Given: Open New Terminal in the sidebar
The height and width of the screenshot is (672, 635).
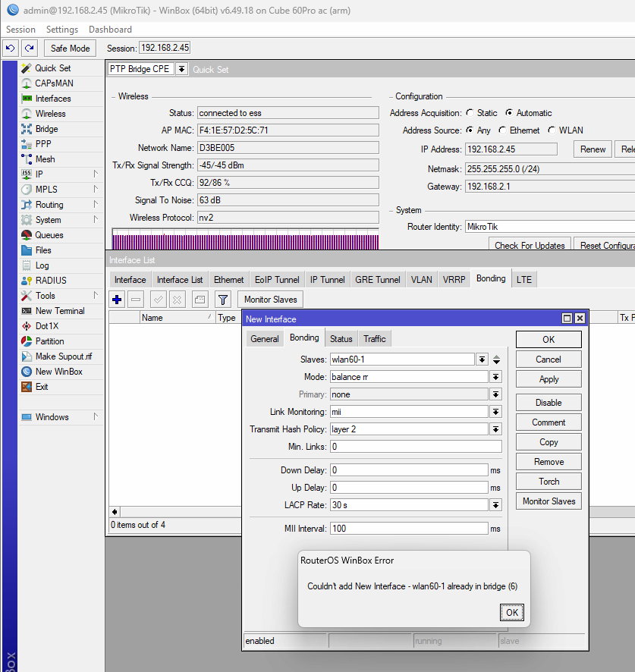Looking at the screenshot, I should (x=59, y=311).
